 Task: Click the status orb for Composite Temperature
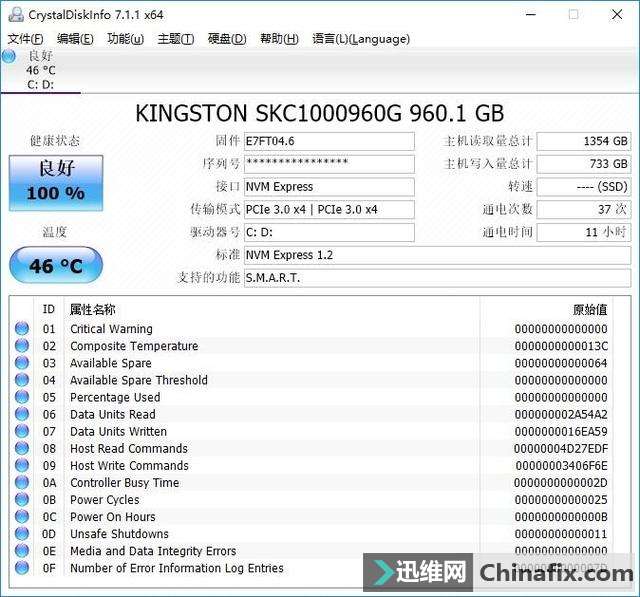tap(22, 346)
